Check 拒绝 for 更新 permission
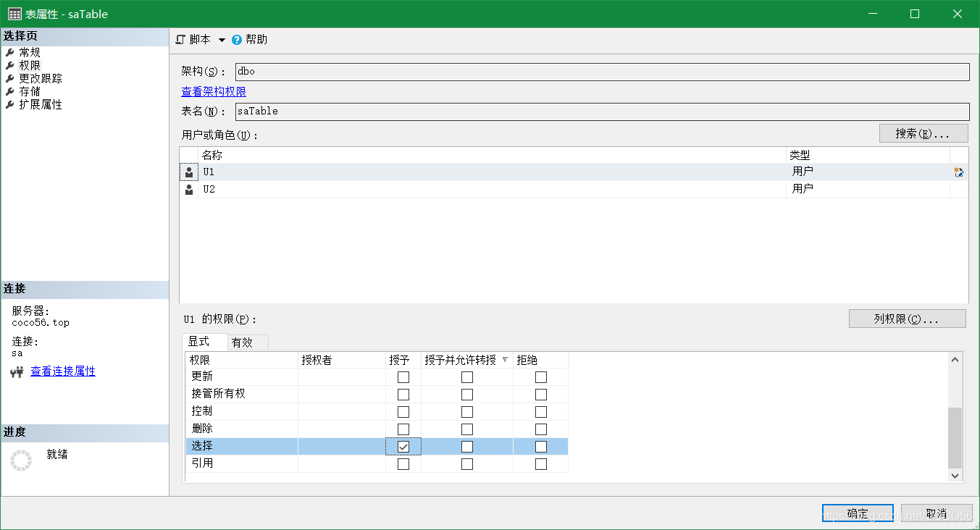The height and width of the screenshot is (530, 980). (541, 377)
